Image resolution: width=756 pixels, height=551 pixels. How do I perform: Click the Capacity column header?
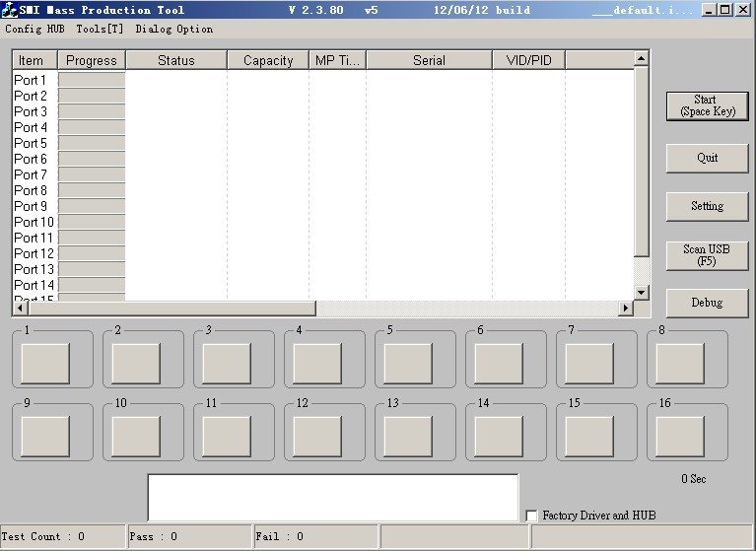point(268,60)
